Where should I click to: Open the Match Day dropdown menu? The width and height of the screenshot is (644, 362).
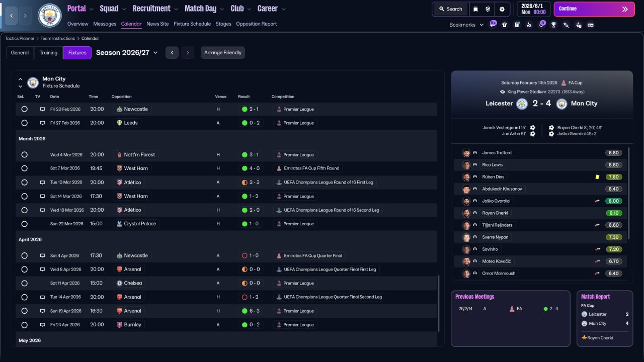coord(204,9)
